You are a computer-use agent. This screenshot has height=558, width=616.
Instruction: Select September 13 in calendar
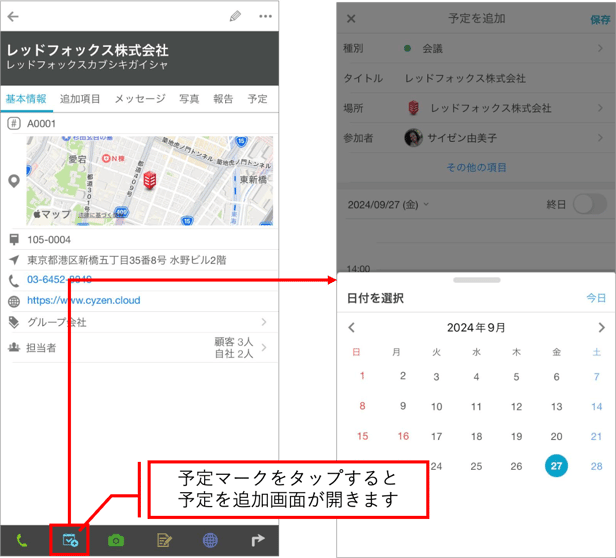pos(556,406)
